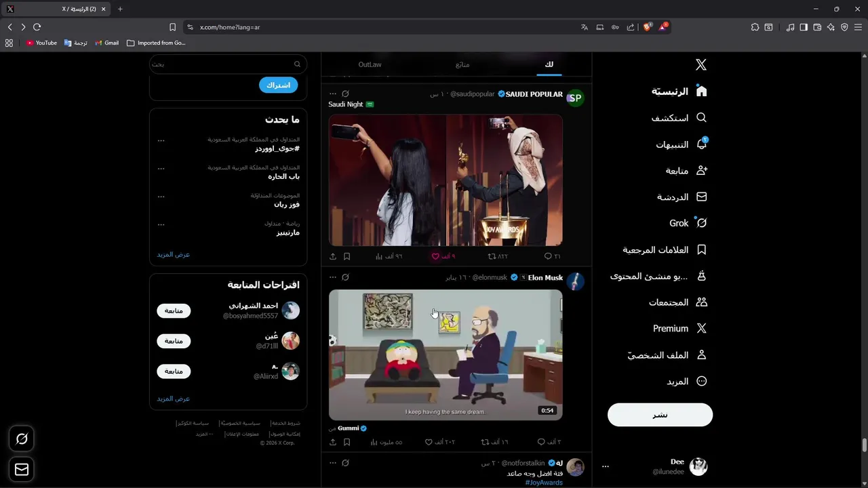Open استكشف explore page
868x488 pixels.
[679, 117]
